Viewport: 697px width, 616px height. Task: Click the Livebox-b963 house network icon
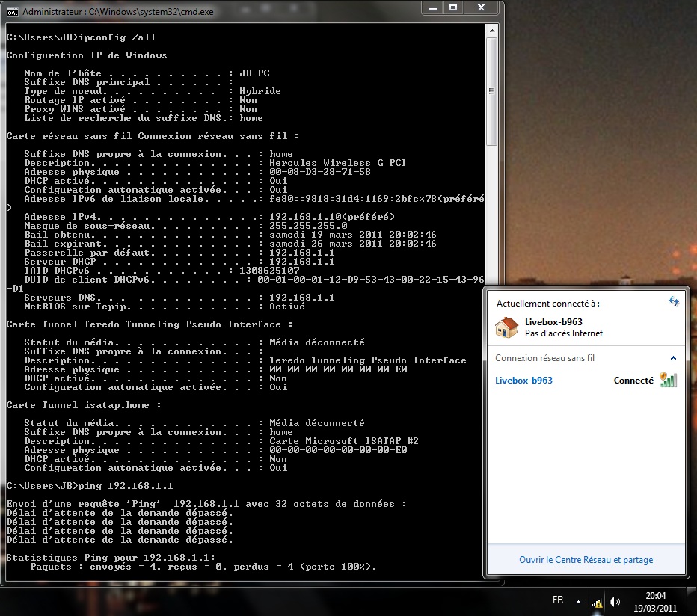point(507,327)
